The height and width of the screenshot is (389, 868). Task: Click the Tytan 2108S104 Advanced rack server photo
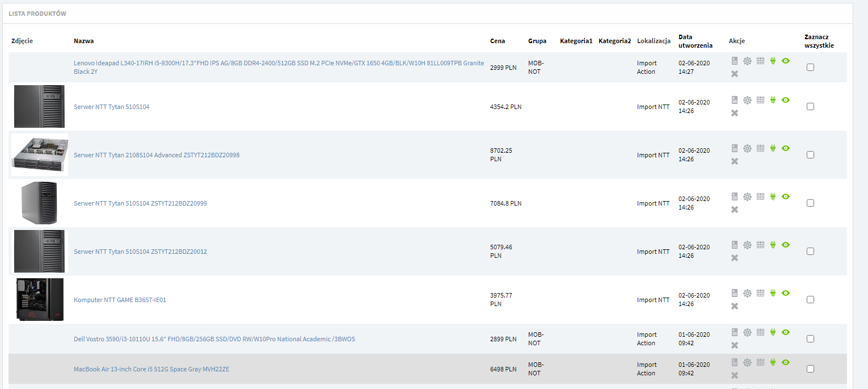tap(40, 154)
